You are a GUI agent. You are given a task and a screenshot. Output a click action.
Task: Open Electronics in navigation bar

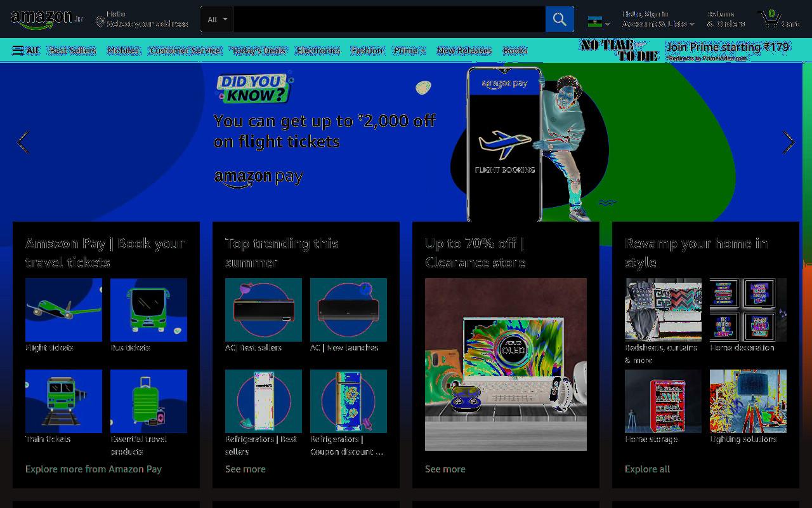tap(318, 50)
